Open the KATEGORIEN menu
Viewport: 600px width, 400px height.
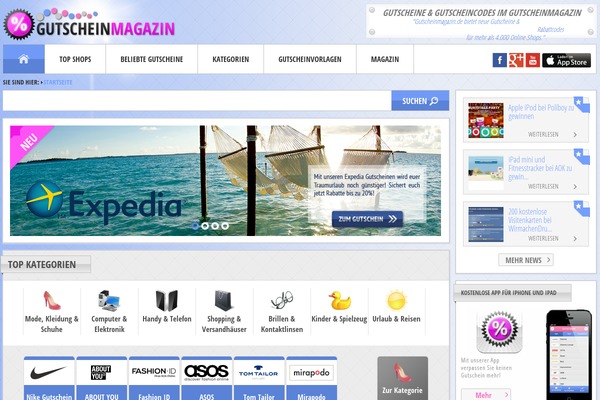pyautogui.click(x=231, y=59)
